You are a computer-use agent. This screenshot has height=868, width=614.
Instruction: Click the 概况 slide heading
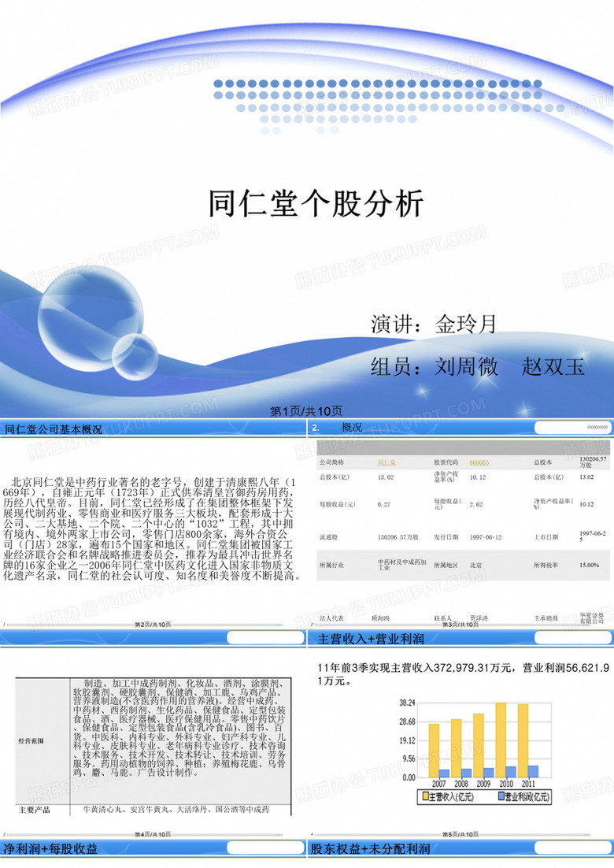click(x=352, y=428)
